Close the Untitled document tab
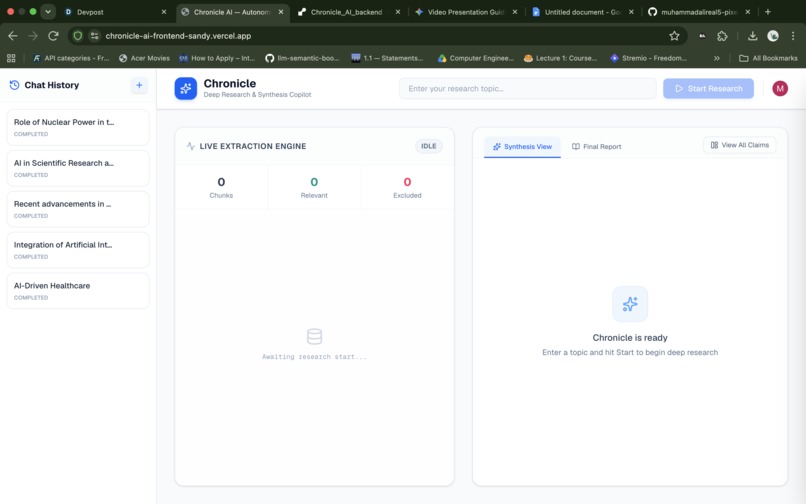 631,12
